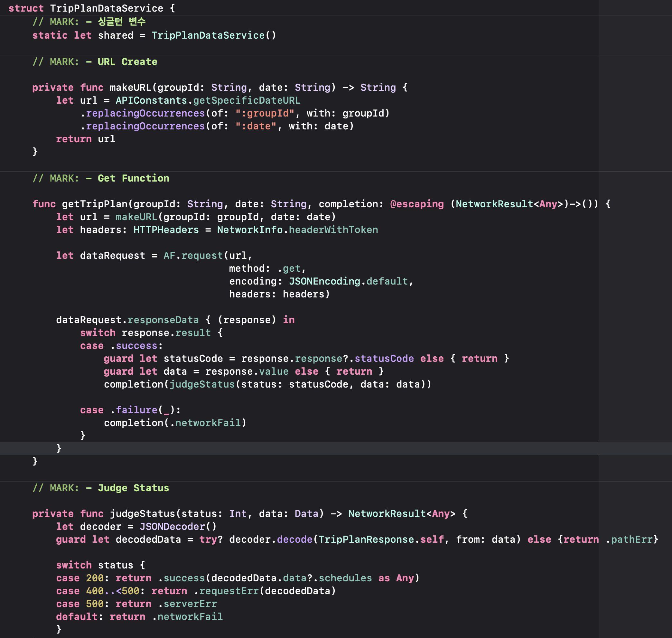Viewport: 672px width, 638px height.
Task: Click the highlighted closing brace line
Action: point(59,449)
